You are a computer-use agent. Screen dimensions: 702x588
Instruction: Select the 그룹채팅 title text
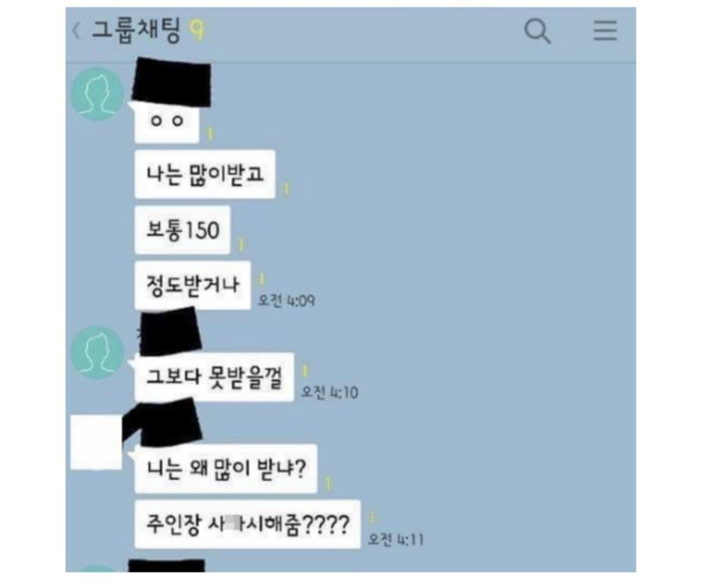pyautogui.click(x=136, y=31)
